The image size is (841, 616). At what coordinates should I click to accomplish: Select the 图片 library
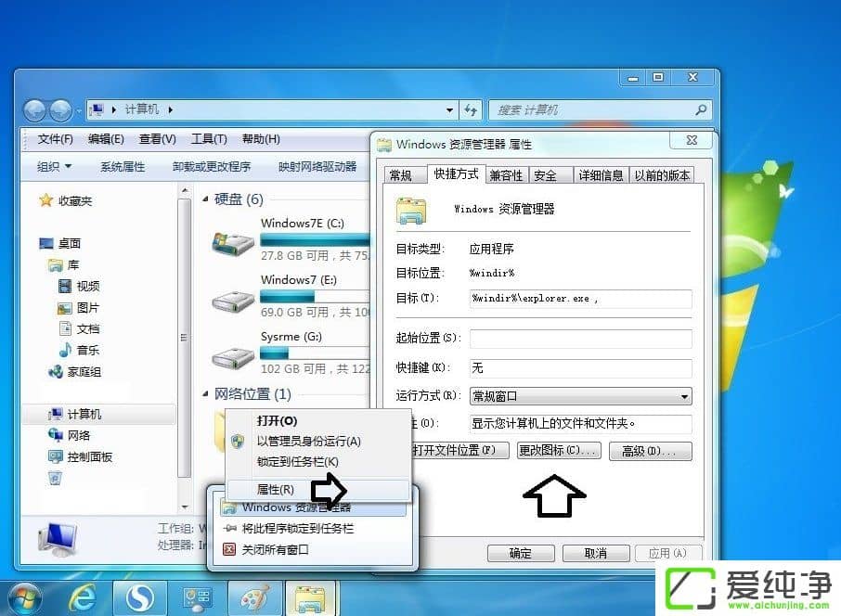point(78,308)
